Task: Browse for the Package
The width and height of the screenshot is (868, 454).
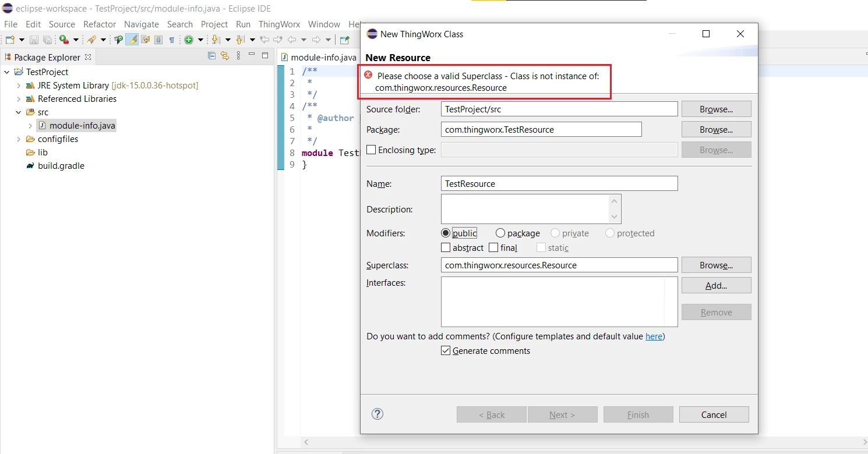Action: [x=716, y=129]
